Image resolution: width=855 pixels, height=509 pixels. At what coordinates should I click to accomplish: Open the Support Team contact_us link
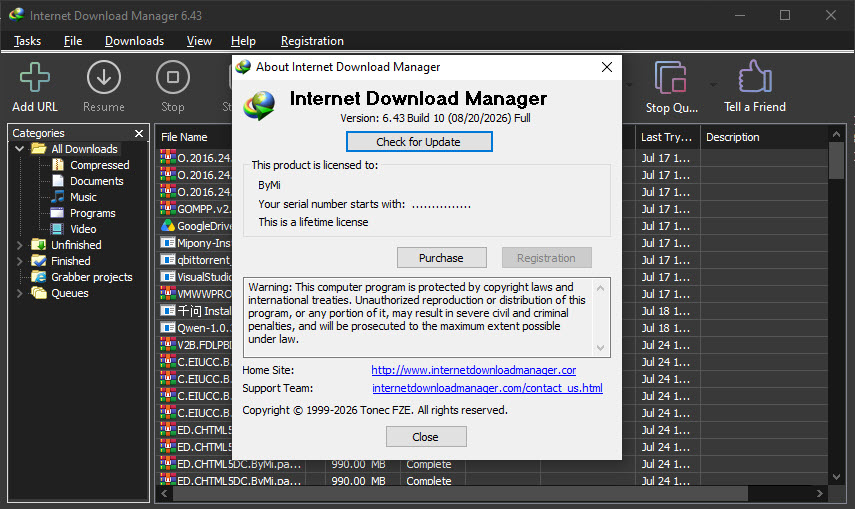(487, 388)
